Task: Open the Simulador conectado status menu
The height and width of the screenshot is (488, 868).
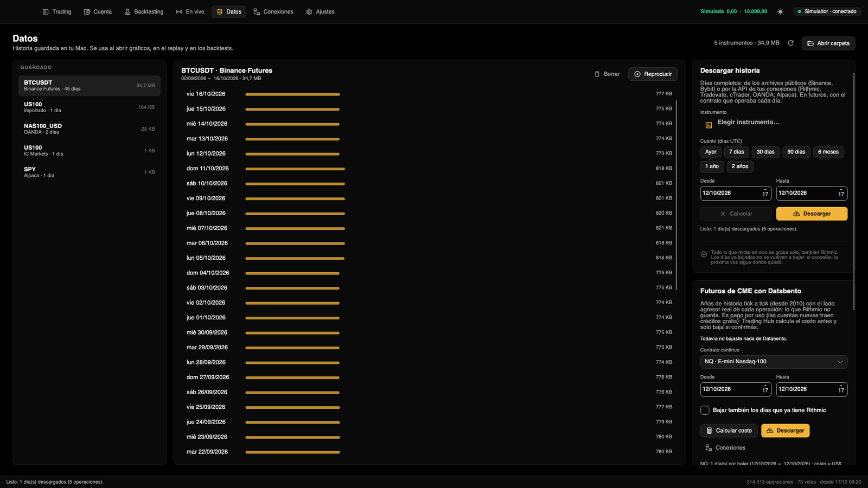Action: [x=827, y=11]
